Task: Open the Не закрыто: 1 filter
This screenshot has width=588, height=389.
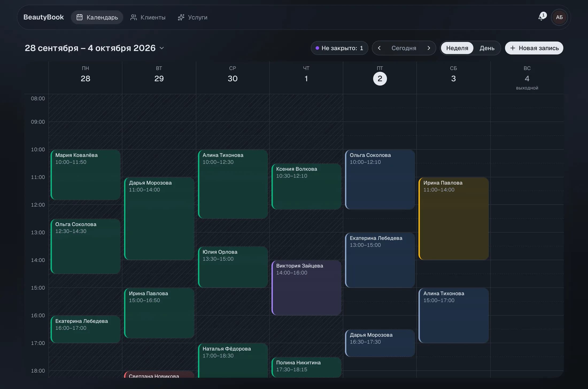Action: pos(339,48)
